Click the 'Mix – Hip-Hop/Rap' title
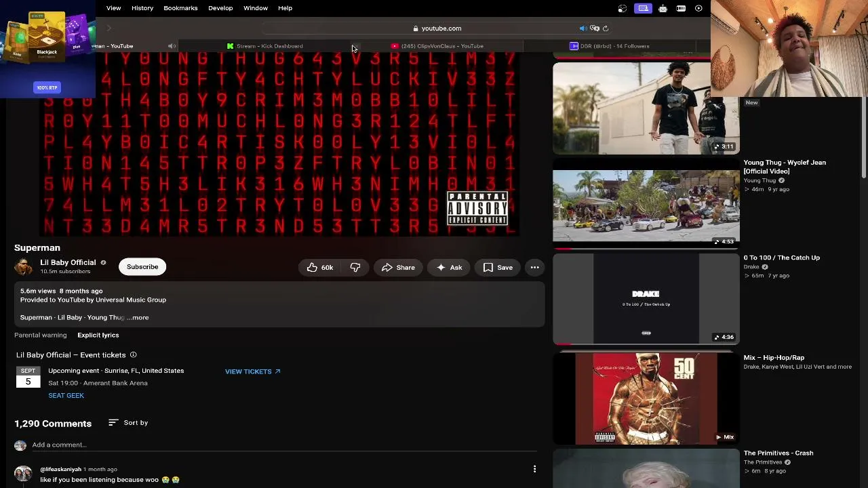 (x=774, y=358)
